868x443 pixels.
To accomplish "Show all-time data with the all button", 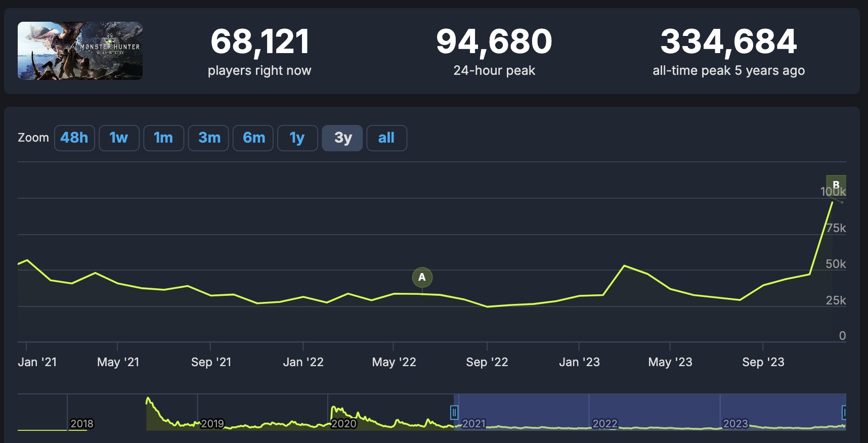I will point(386,138).
